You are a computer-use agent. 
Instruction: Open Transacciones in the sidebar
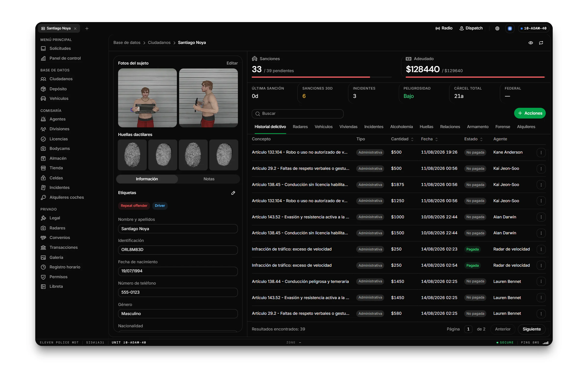coord(63,247)
